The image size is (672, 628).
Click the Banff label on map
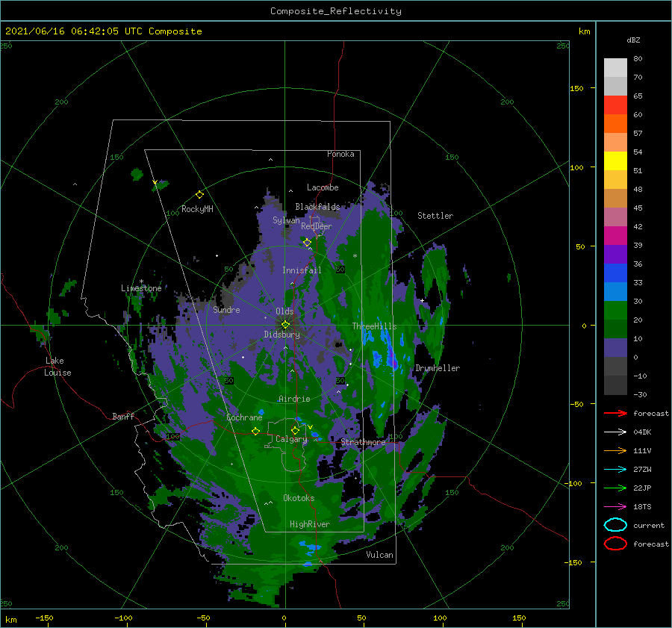point(123,416)
